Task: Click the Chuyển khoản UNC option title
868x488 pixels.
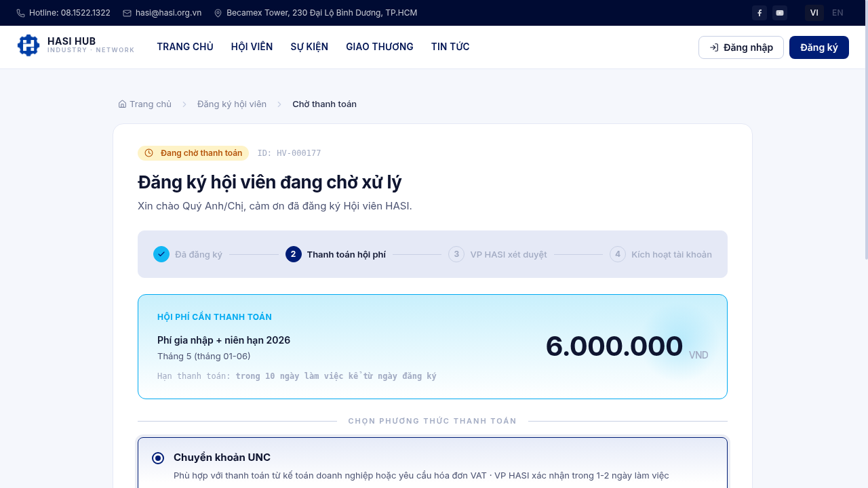Action: coord(222,457)
